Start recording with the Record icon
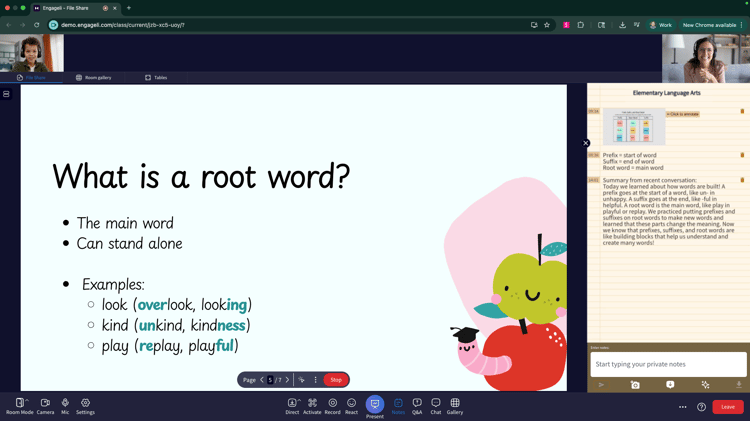This screenshot has width=750, height=421. 332,403
